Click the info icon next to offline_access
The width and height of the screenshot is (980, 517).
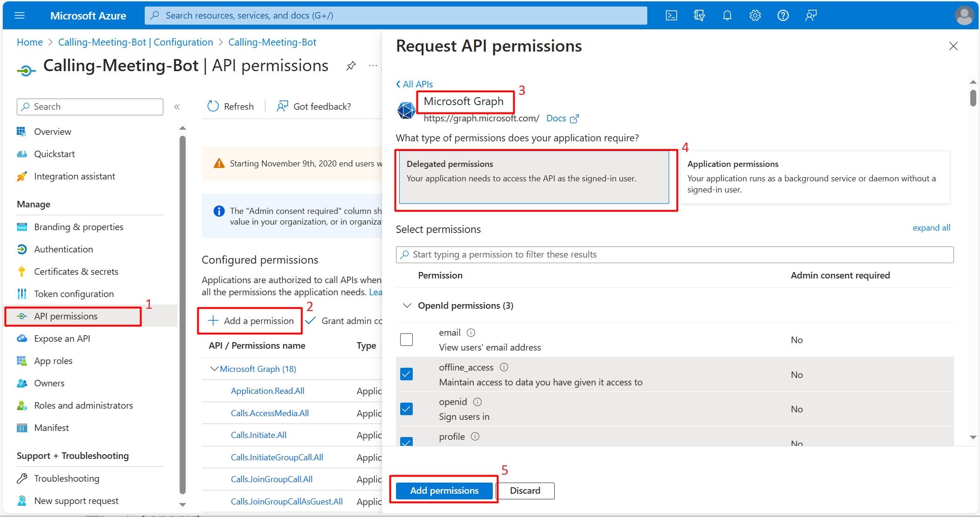pyautogui.click(x=504, y=367)
